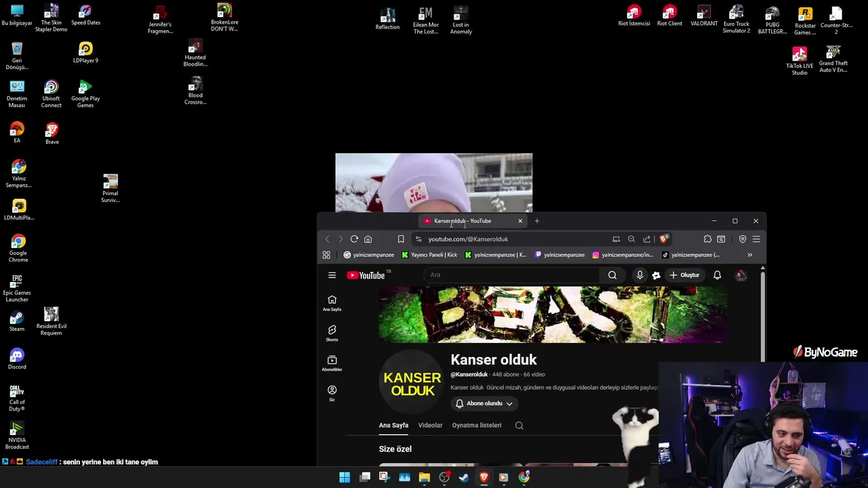Open a new browser tab

pos(537,221)
